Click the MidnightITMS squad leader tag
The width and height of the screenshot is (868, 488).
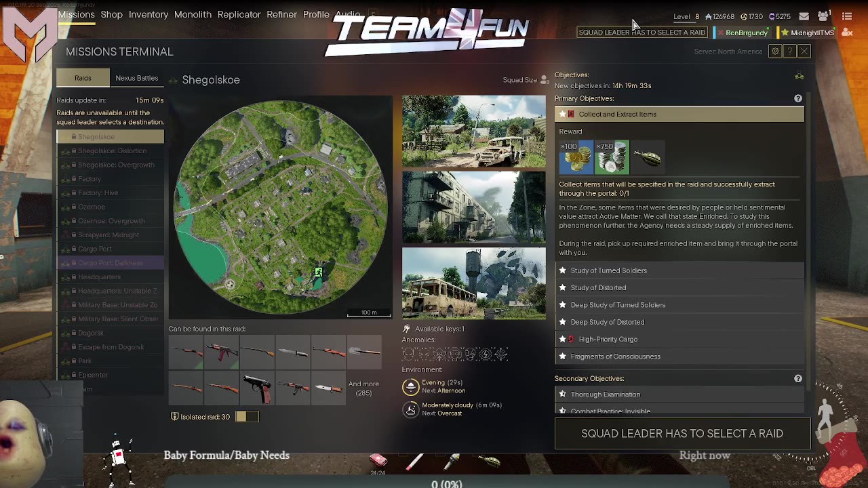[807, 33]
